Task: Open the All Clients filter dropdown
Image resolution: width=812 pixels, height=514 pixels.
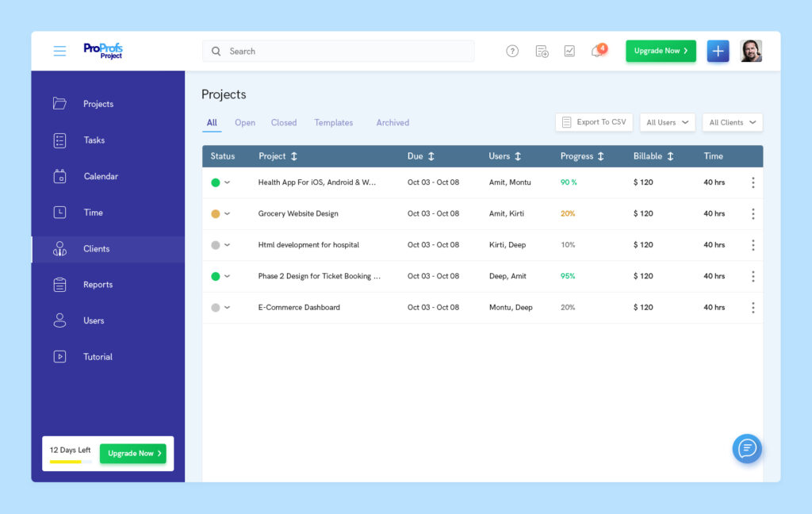Action: click(732, 122)
